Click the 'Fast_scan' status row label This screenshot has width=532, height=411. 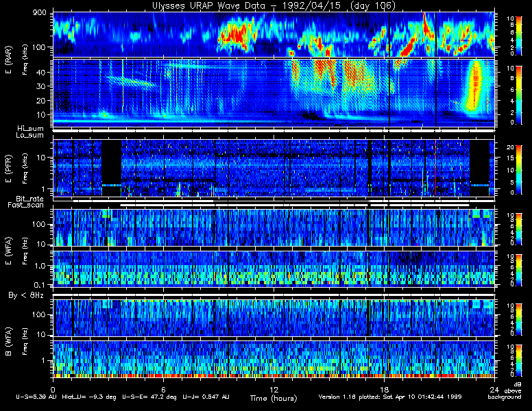[26, 206]
